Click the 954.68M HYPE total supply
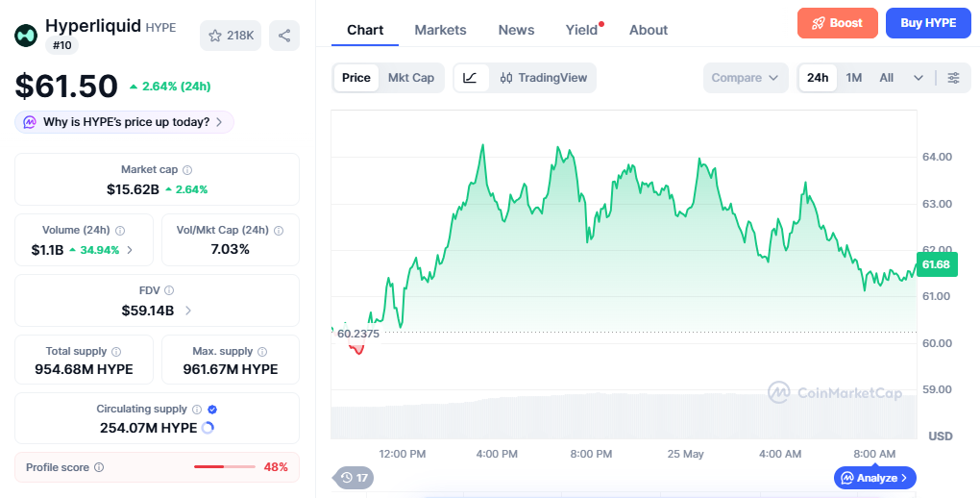980x498 pixels. tap(84, 369)
